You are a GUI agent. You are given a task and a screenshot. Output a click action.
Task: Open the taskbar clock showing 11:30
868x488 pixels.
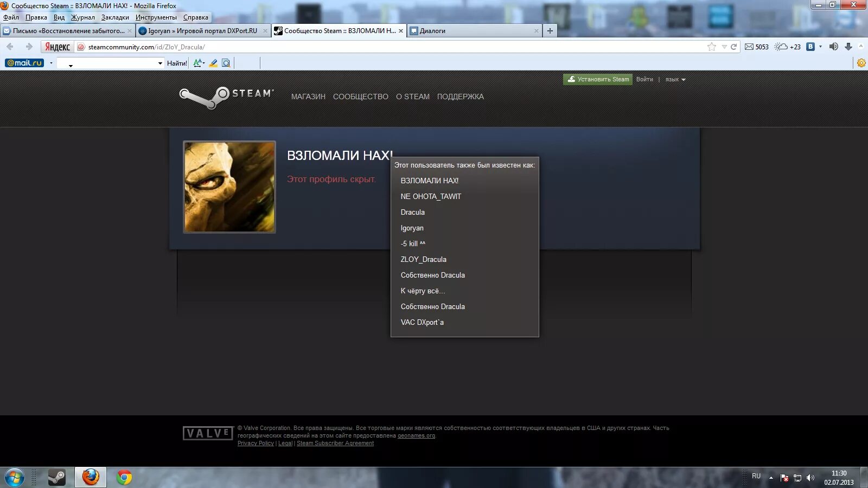839,478
